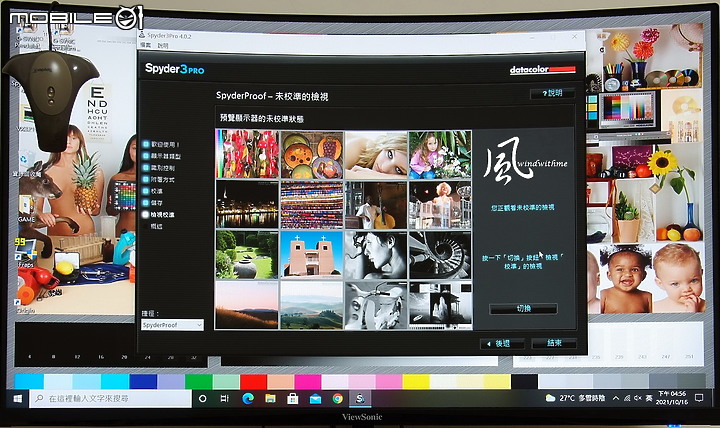This screenshot has width=720, height=428.
Task: Open the Windows Start menu
Action: (x=17, y=399)
